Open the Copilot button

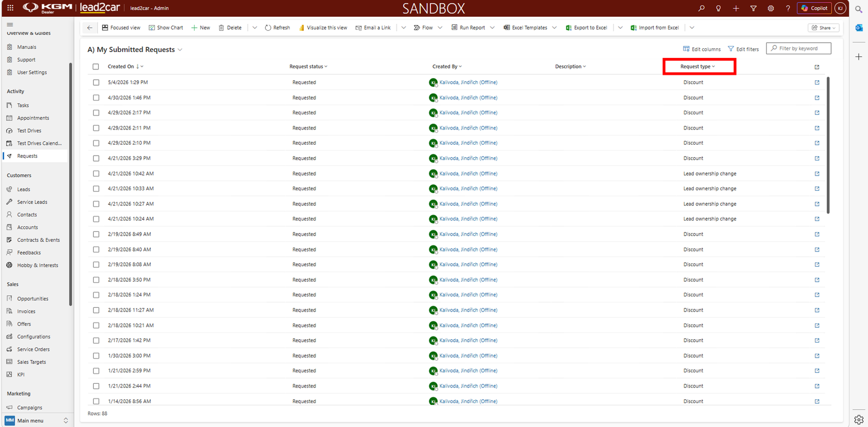[814, 8]
